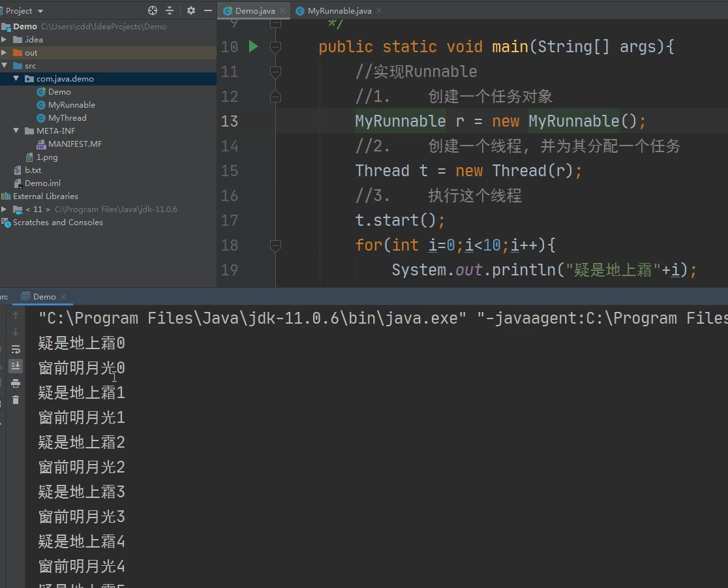
Task: Hide the Project panel with minus icon
Action: coord(208,10)
